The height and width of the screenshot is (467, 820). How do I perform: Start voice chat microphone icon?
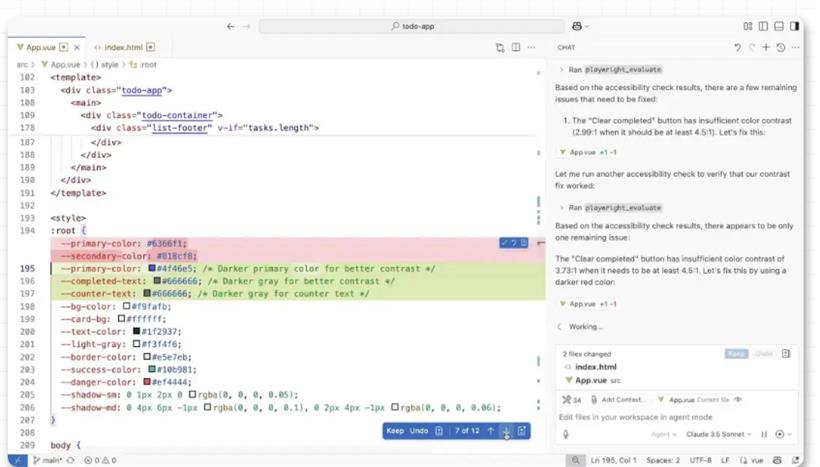click(566, 435)
